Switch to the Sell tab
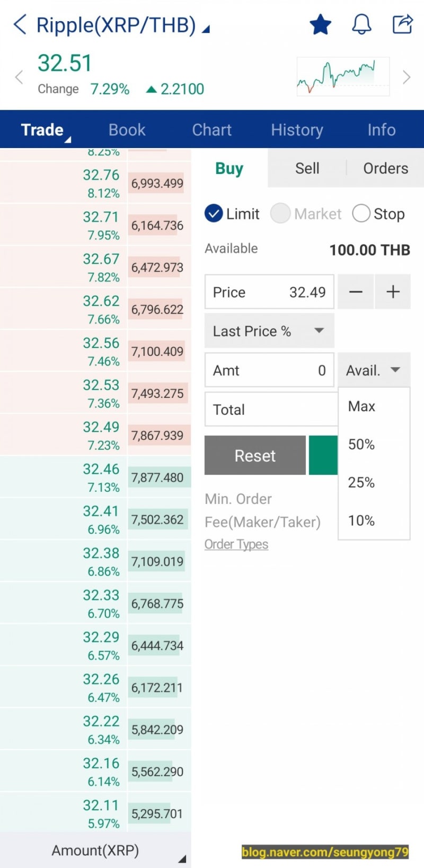The height and width of the screenshot is (868, 424). point(307,168)
